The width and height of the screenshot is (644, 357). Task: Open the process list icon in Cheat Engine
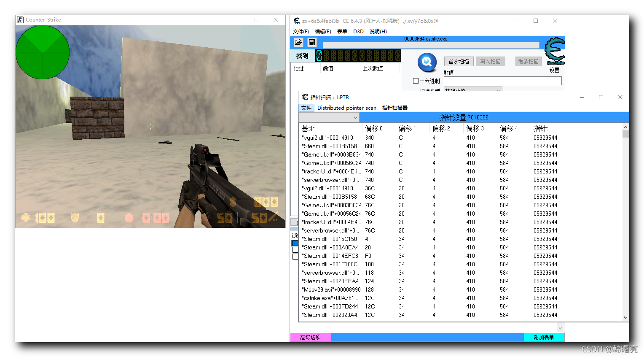tap(298, 42)
